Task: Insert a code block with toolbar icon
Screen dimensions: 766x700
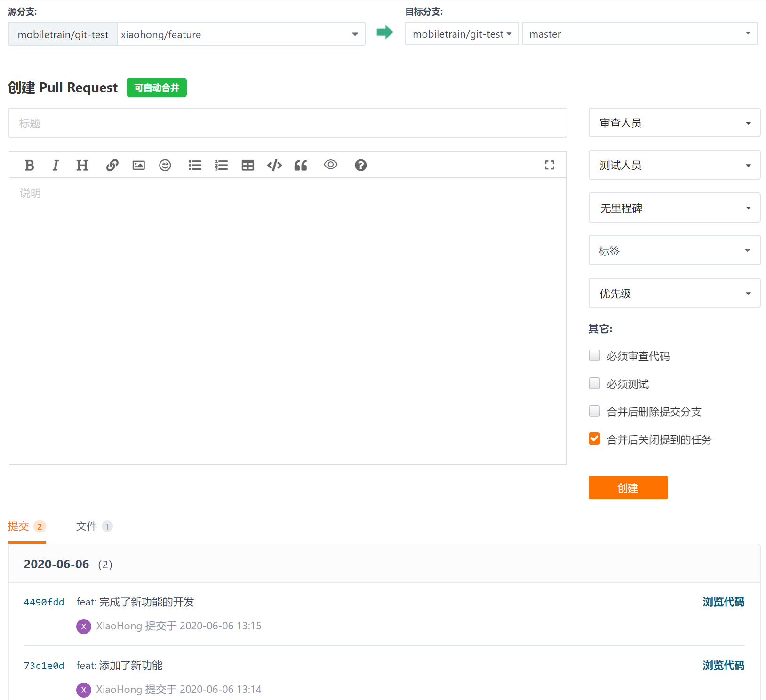Action: [x=274, y=165]
